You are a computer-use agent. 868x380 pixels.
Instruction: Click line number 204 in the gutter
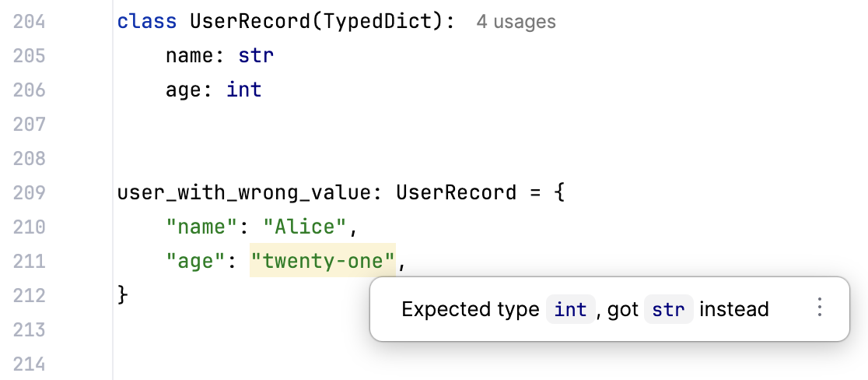click(30, 22)
